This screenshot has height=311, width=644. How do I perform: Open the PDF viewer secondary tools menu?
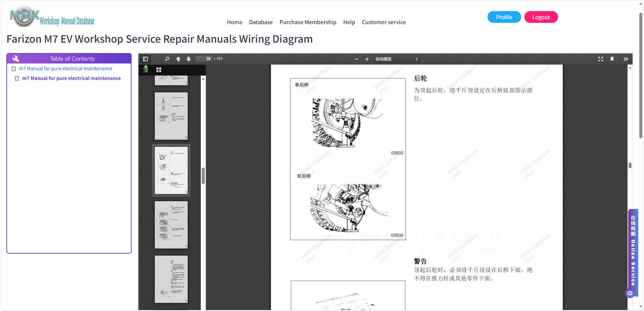[626, 59]
